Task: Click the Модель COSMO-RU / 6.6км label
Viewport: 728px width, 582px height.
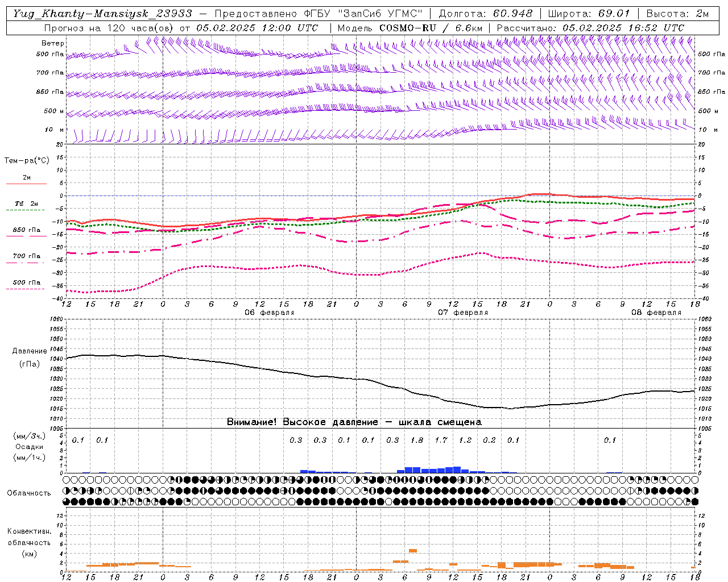Action: click(410, 27)
